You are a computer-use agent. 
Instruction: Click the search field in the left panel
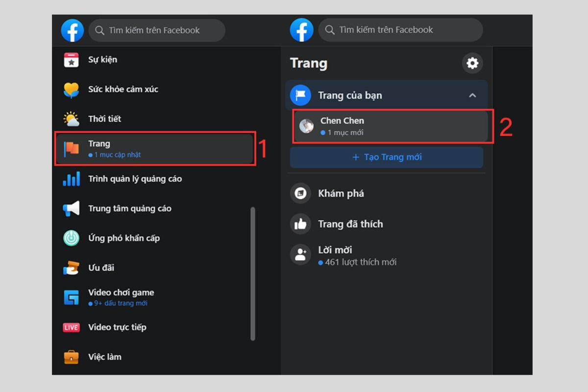(157, 30)
